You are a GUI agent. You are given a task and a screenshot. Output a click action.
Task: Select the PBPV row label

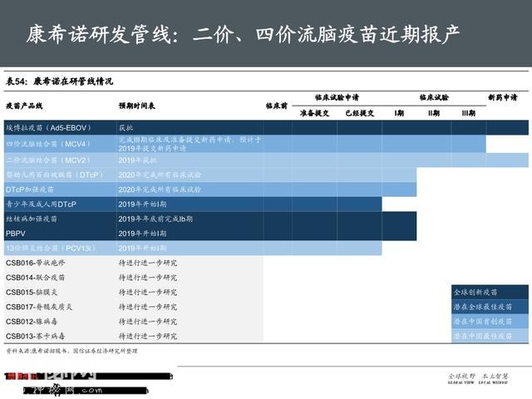tap(16, 234)
